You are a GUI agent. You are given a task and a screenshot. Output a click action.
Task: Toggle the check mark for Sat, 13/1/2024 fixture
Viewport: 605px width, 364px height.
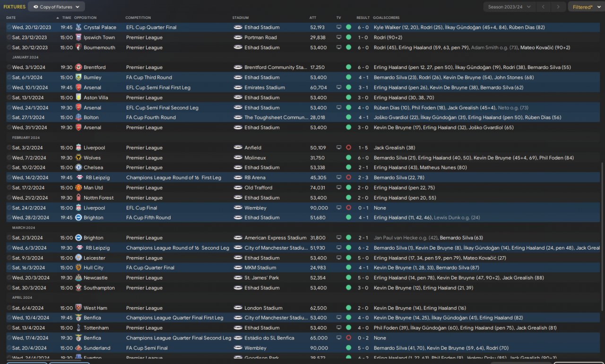point(9,97)
